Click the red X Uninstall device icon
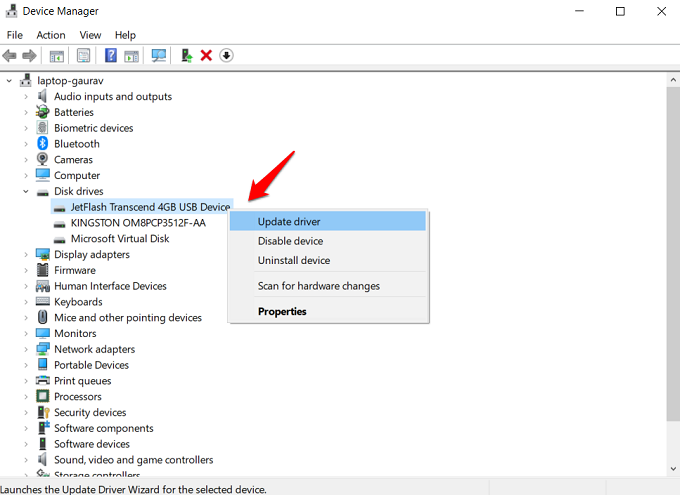 (206, 56)
